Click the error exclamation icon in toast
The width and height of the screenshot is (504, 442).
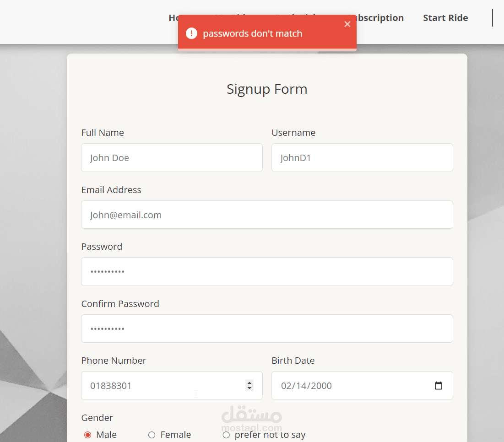point(191,33)
